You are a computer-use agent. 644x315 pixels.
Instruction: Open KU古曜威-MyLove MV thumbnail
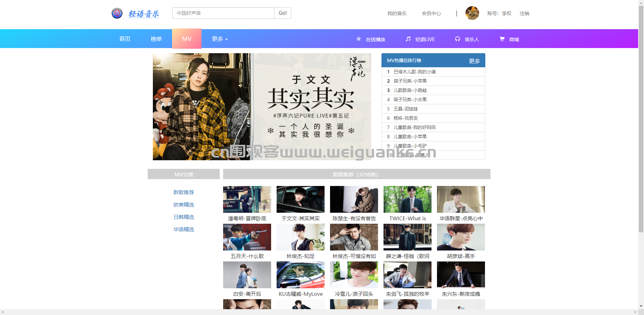pyautogui.click(x=301, y=275)
